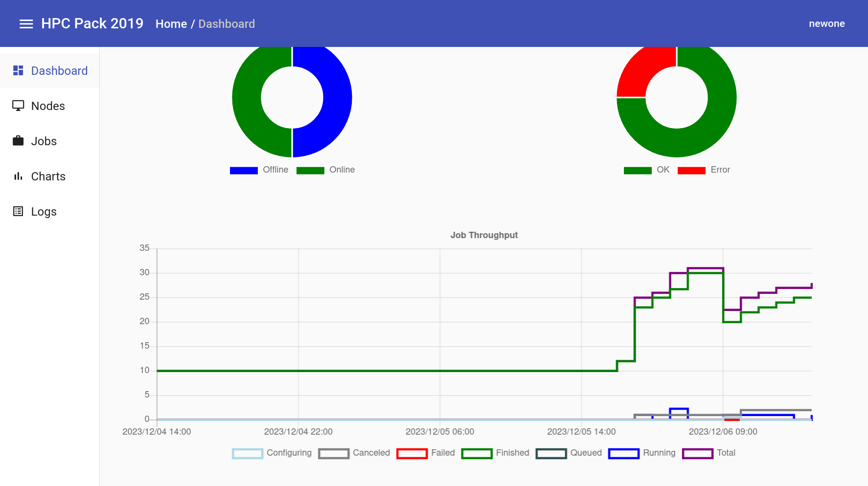Image resolution: width=868 pixels, height=486 pixels.
Task: View Logs via the log list icon
Action: (x=18, y=211)
